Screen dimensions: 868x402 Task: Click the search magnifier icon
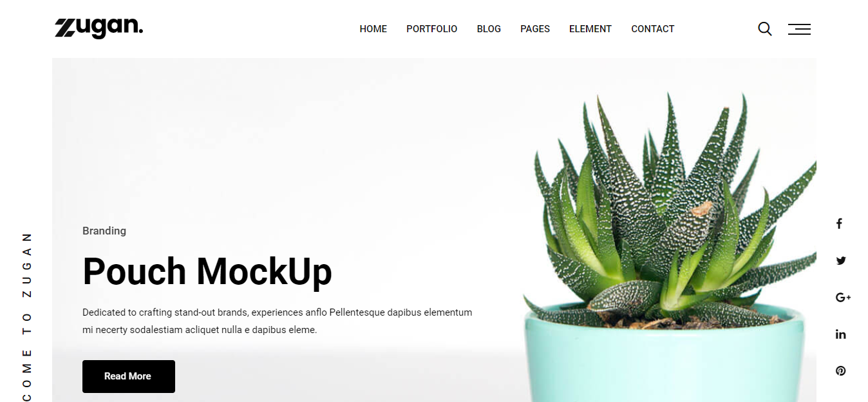click(764, 29)
